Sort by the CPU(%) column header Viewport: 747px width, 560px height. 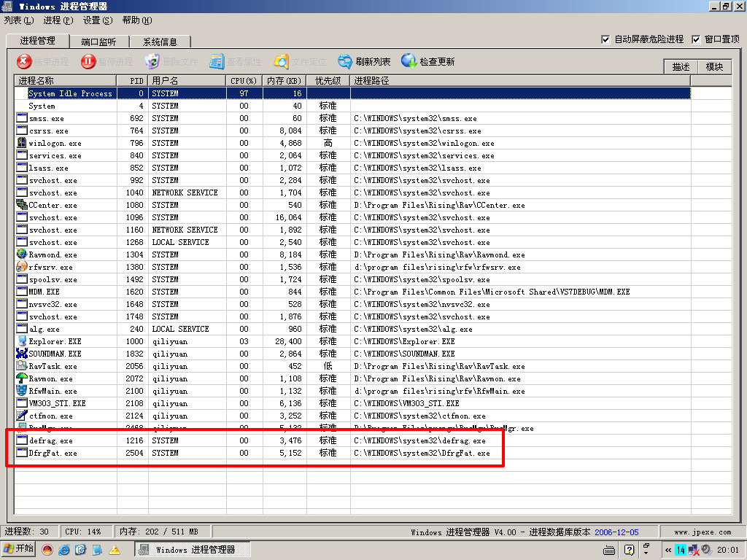point(245,80)
